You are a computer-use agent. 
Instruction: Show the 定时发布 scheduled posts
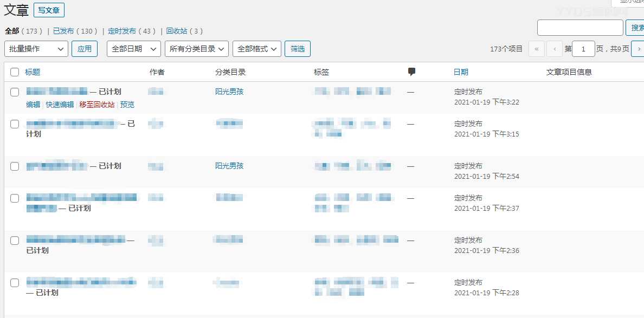tap(122, 31)
